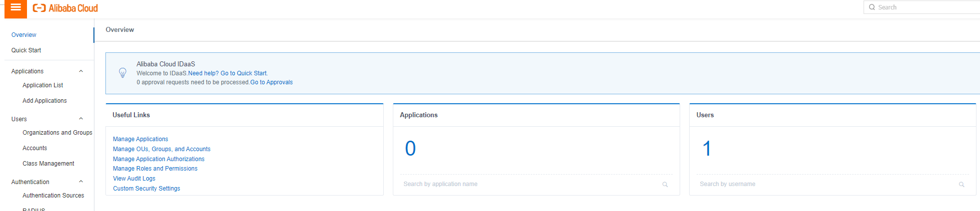Click the applications count 0
The height and width of the screenshot is (211, 980).
click(410, 148)
